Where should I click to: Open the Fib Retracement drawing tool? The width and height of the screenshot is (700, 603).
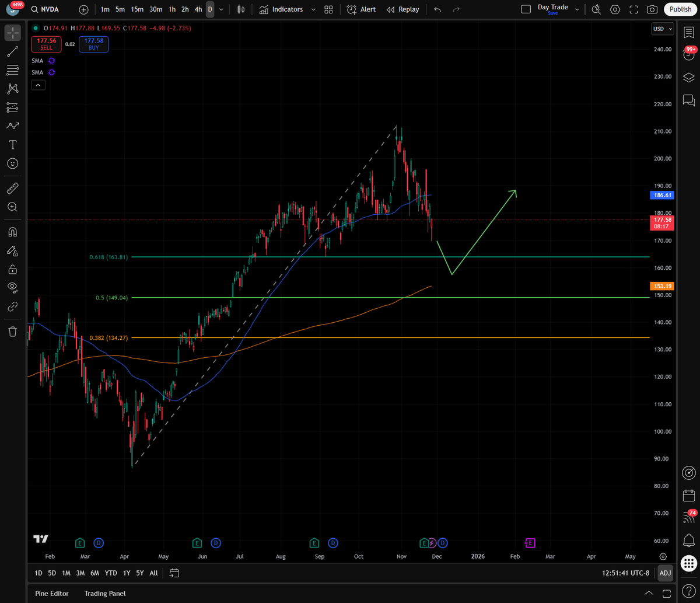point(12,70)
